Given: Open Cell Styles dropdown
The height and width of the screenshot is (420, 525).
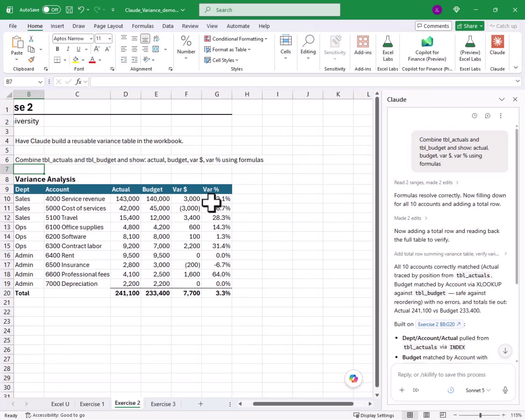Looking at the screenshot, I should pos(221,60).
